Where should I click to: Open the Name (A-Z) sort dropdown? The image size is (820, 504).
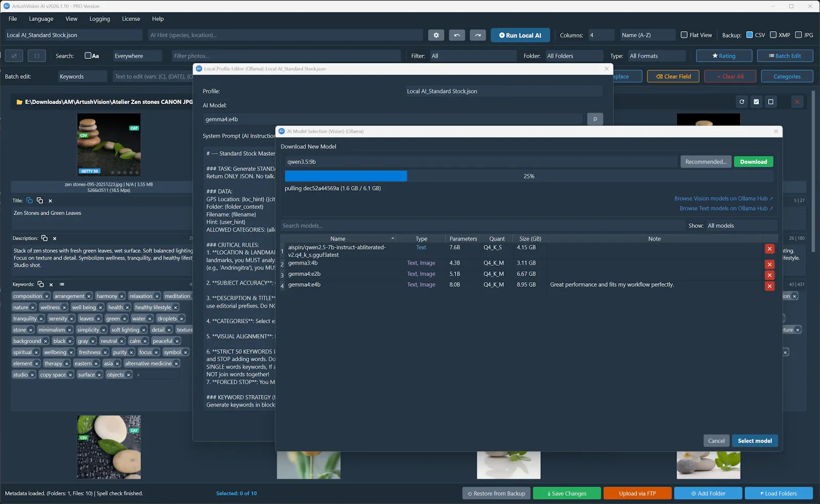647,35
